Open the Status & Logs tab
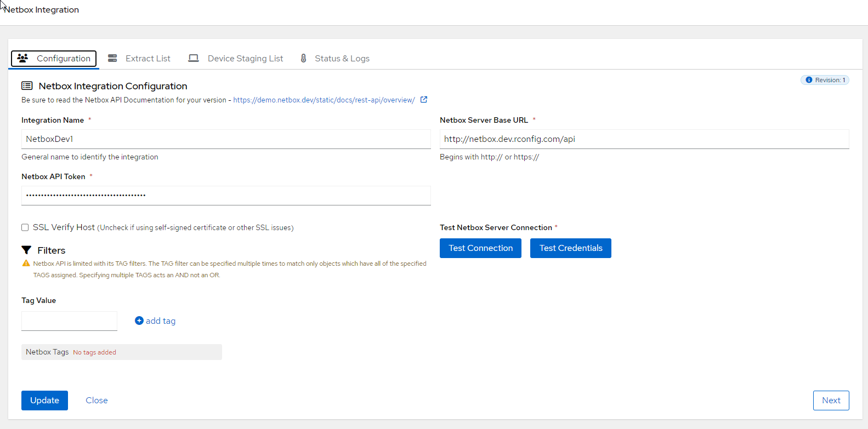Viewport: 868px width, 429px height. pos(335,59)
